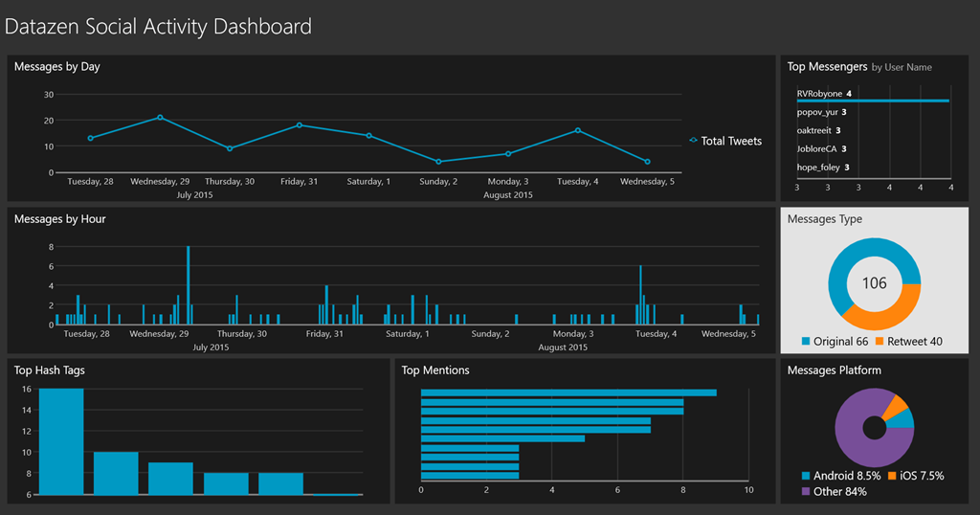Select the Friday 31 data point in Messages by Day
Image resolution: width=980 pixels, height=515 pixels.
click(x=299, y=125)
